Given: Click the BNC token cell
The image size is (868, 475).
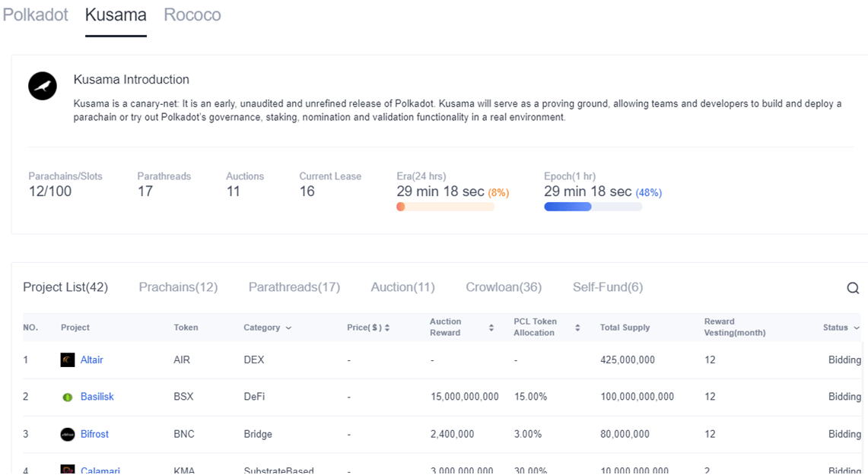Looking at the screenshot, I should click(184, 434).
